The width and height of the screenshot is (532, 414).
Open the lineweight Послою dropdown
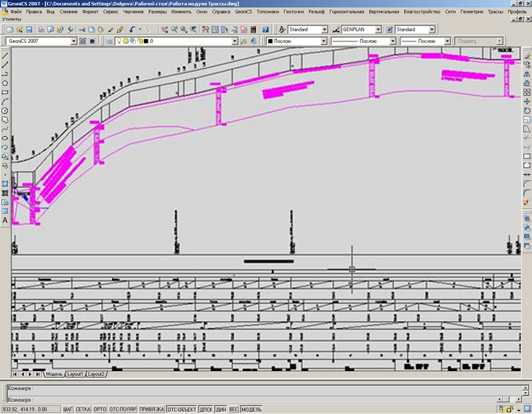[447, 41]
